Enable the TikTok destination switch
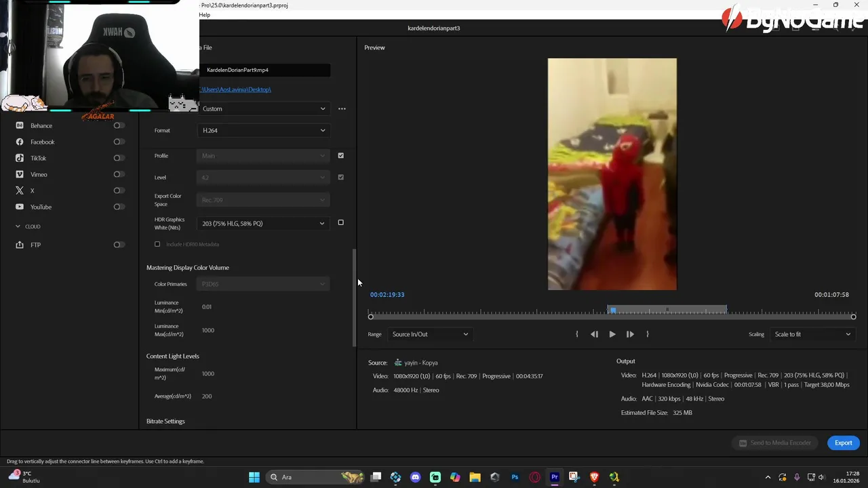The width and height of the screenshot is (868, 488). 119,158
